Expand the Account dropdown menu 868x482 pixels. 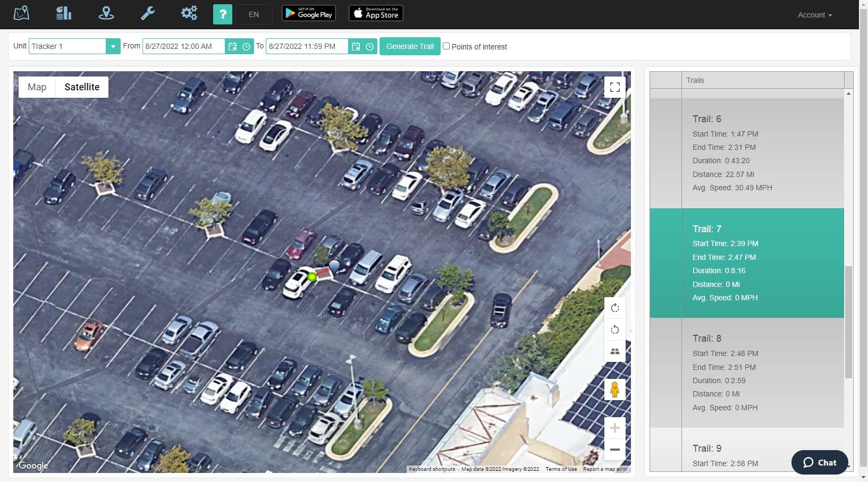click(815, 15)
